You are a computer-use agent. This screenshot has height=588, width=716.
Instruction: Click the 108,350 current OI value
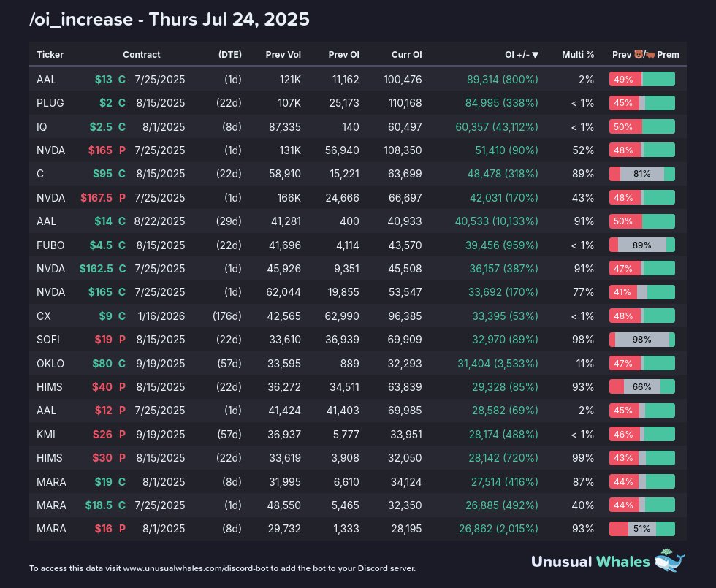[403, 150]
